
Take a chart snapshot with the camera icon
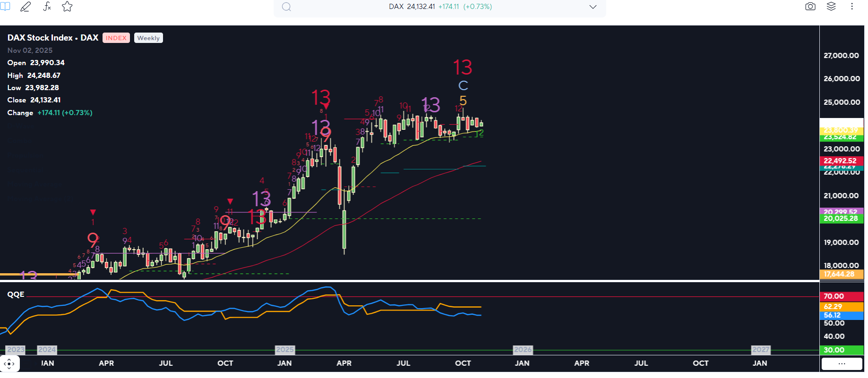pyautogui.click(x=810, y=7)
